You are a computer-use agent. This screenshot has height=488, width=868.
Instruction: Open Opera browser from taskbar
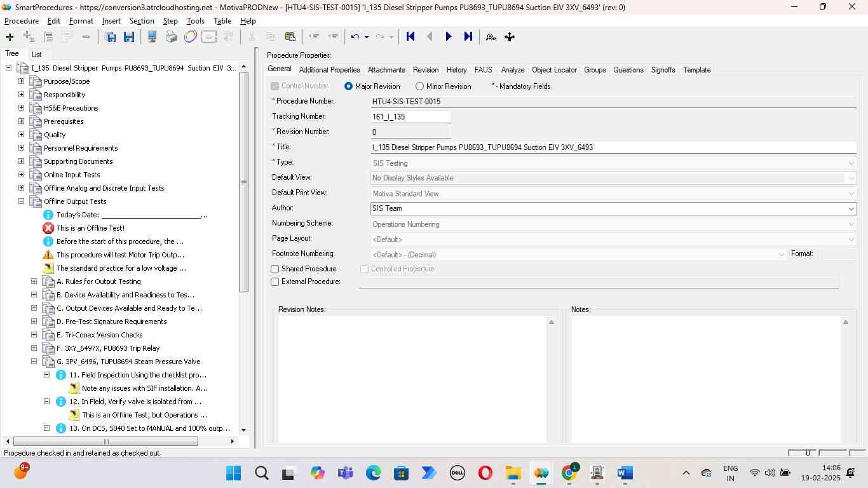coord(485,473)
